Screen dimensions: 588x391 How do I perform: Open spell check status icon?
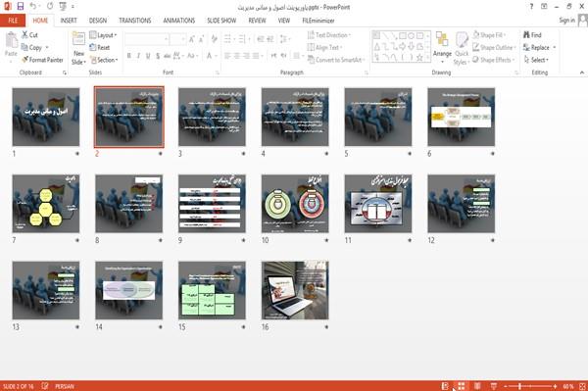[45, 386]
